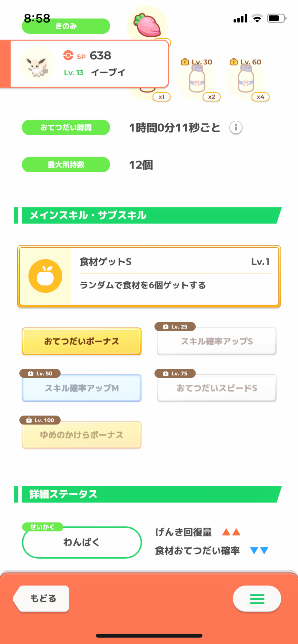Tap the blue down arrows for 食材おてつだい確率
The image size is (298, 644).
pyautogui.click(x=259, y=551)
